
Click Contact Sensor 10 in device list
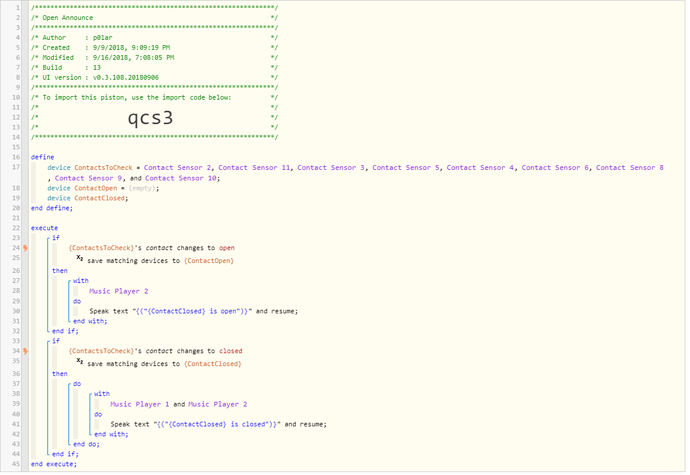[x=181, y=178]
